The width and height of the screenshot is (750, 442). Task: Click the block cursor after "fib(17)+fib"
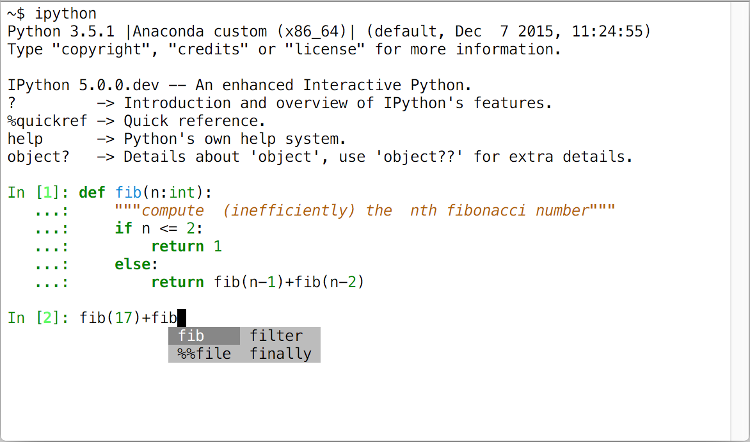tap(182, 318)
